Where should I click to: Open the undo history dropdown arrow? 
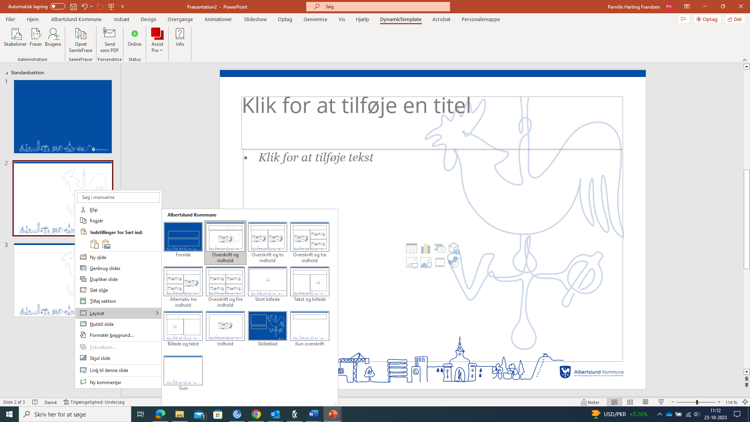point(91,7)
